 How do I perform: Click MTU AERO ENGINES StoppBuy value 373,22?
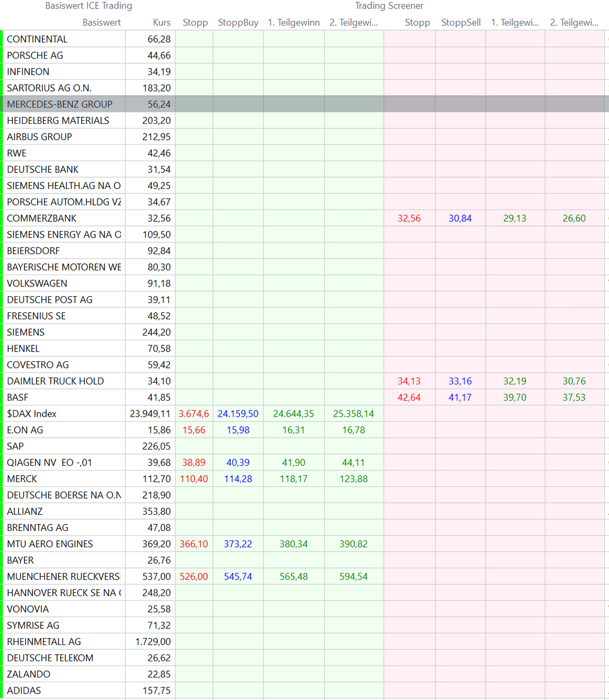coord(238,544)
